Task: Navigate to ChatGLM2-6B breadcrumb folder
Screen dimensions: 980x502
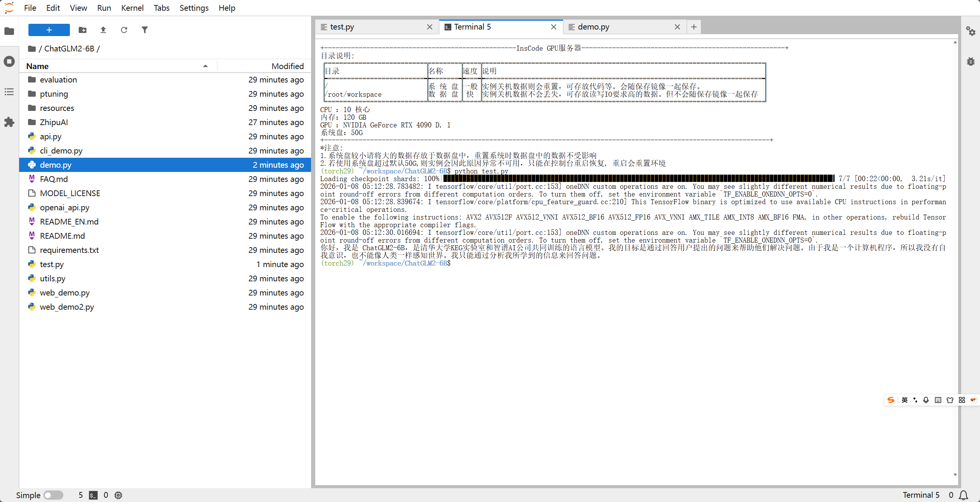Action: [69, 49]
